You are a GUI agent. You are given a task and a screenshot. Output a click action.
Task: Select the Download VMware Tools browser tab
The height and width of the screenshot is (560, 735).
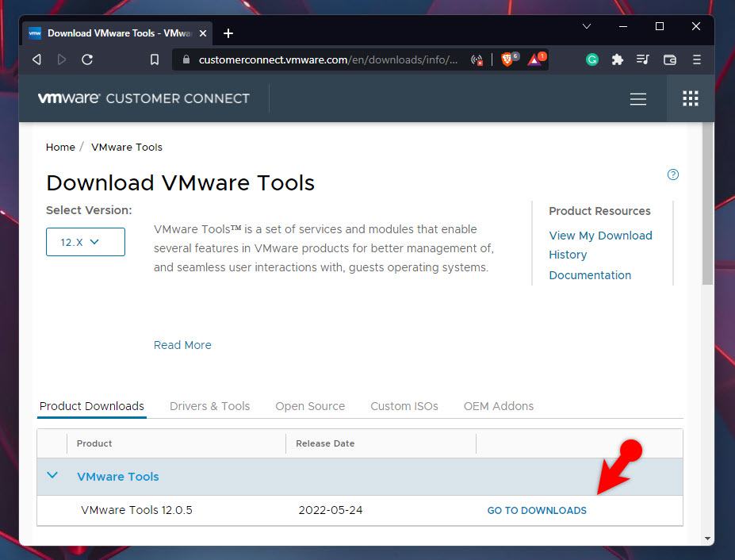pos(117,33)
